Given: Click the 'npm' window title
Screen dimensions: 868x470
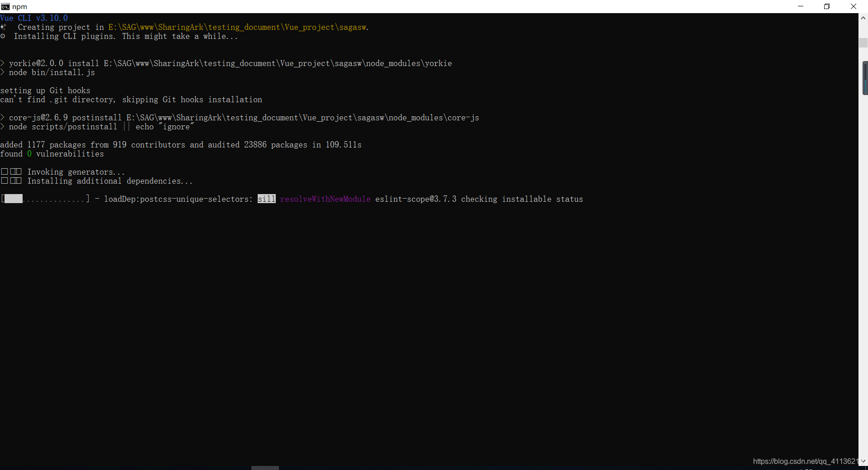Looking at the screenshot, I should [x=19, y=6].
